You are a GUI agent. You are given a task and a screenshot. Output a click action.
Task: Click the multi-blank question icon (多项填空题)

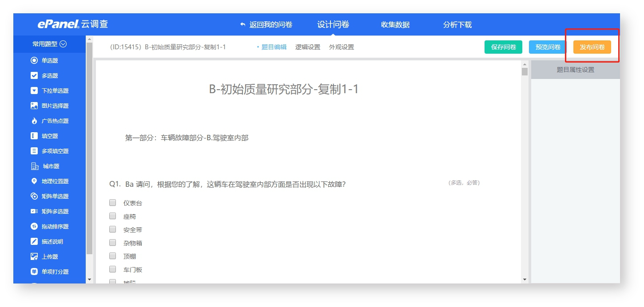(34, 151)
